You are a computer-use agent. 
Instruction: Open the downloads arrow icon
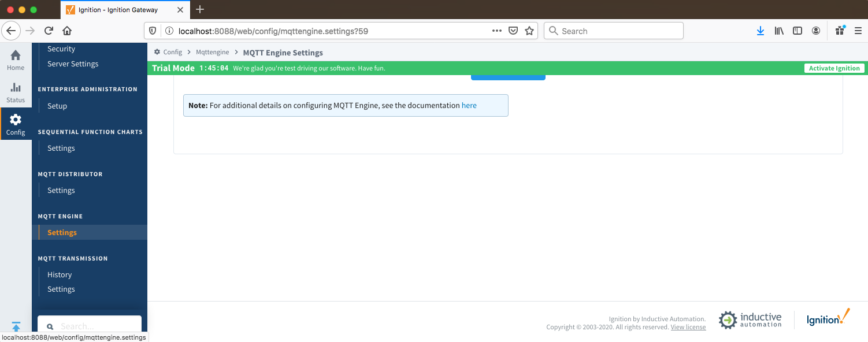(760, 31)
